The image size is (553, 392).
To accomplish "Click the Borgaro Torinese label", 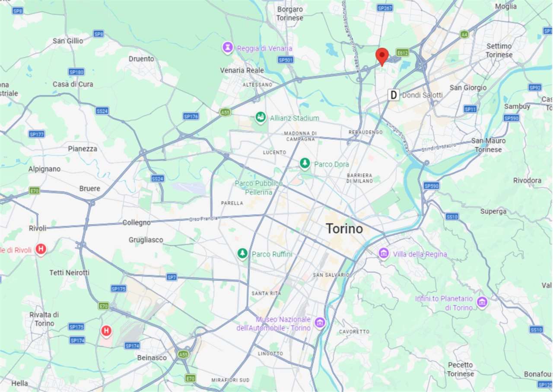I will pos(290,13).
